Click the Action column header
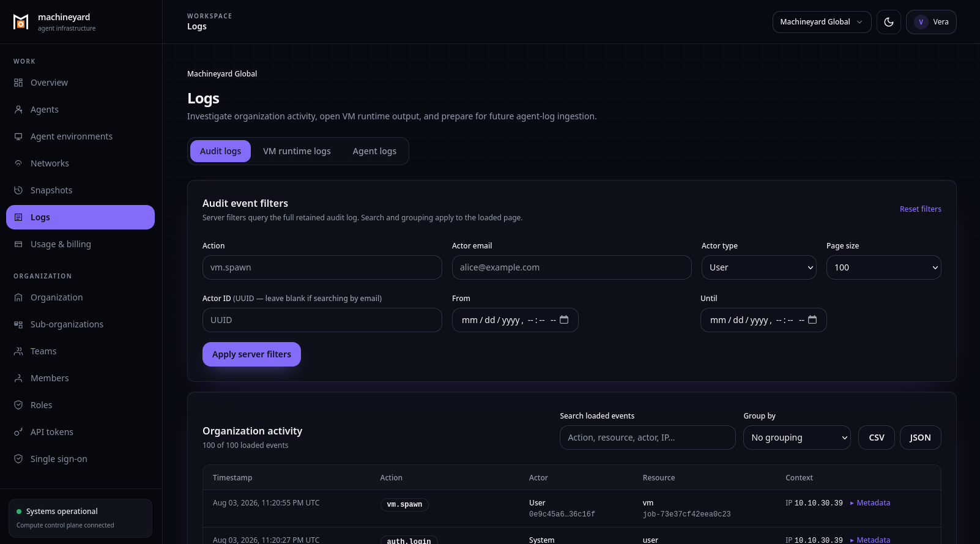Viewport: 980px width, 544px height. coord(391,478)
